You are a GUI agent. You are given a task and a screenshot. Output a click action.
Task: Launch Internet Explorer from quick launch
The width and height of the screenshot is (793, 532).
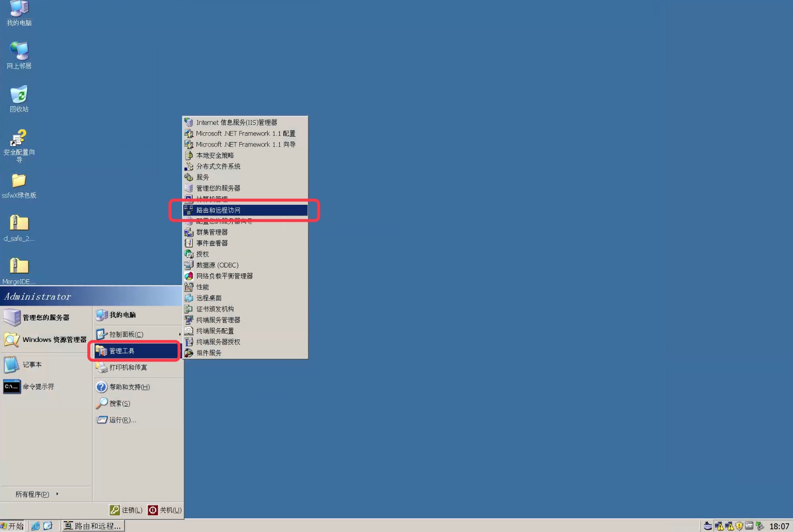tap(36, 526)
